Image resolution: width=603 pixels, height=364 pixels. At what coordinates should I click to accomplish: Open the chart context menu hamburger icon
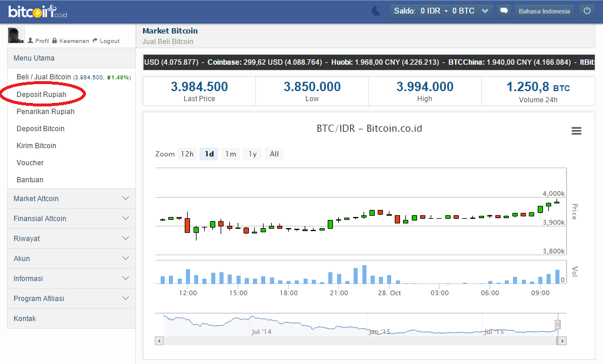click(576, 131)
